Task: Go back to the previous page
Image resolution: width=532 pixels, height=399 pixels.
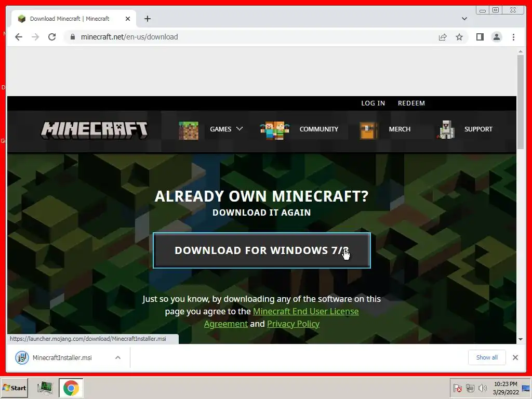Action: tap(19, 37)
